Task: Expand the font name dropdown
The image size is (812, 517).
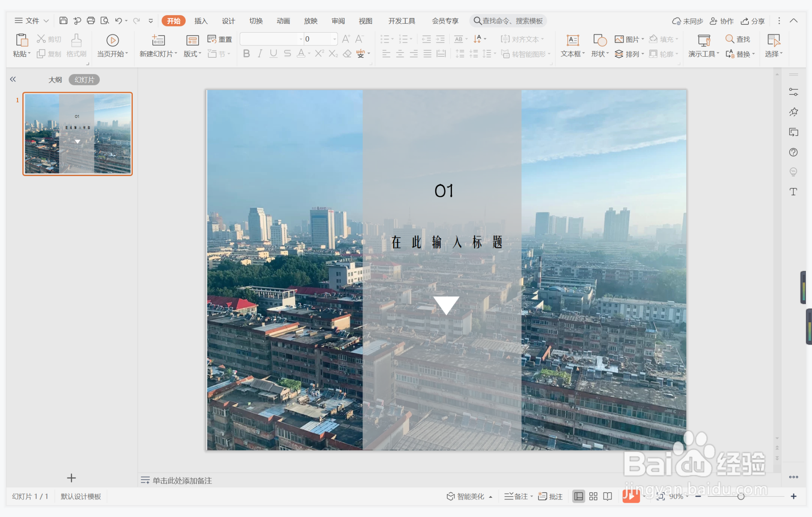Action: click(x=301, y=39)
